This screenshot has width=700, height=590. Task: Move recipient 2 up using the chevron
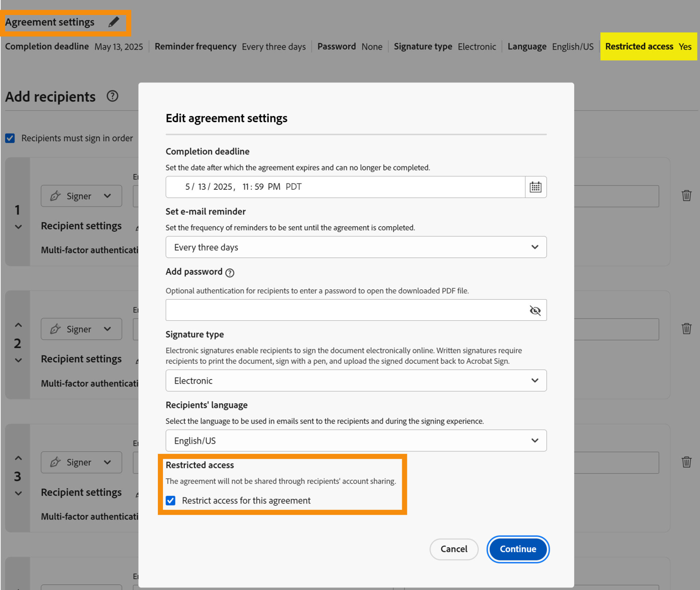tap(18, 325)
